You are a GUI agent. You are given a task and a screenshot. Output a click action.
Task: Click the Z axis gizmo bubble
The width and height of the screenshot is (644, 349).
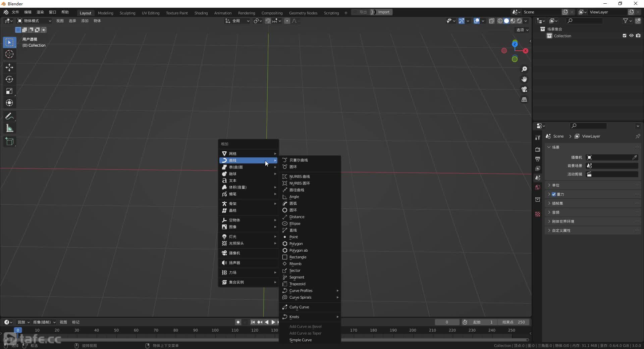pos(515,44)
